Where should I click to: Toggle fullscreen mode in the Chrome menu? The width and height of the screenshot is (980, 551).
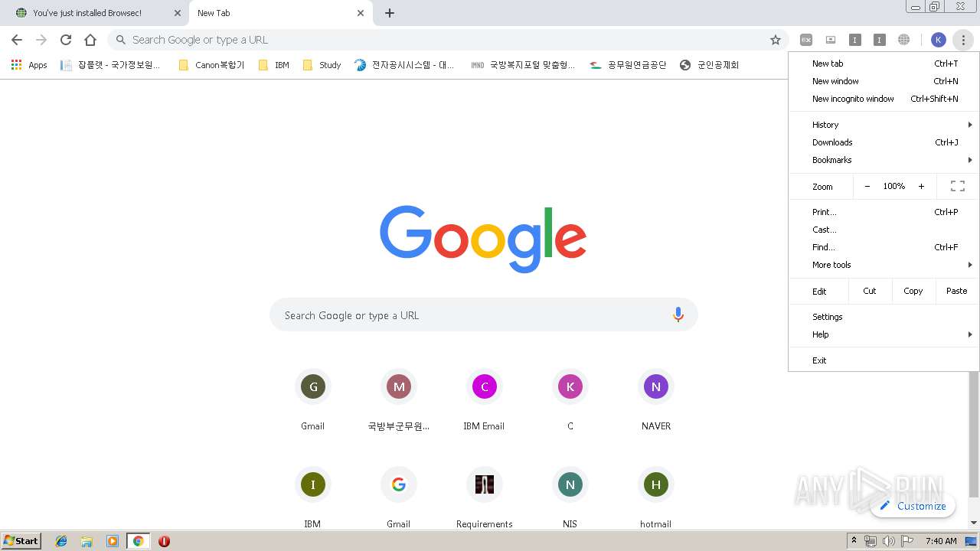tap(958, 186)
